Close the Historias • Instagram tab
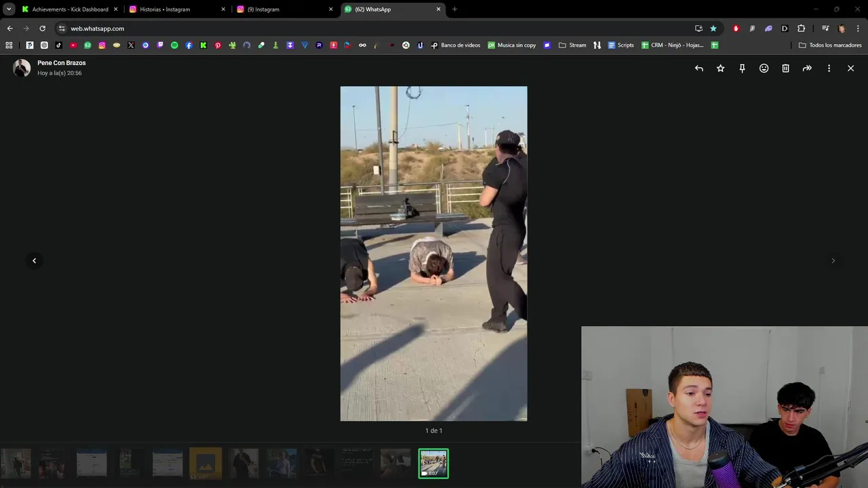This screenshot has height=488, width=868. pos(223,9)
